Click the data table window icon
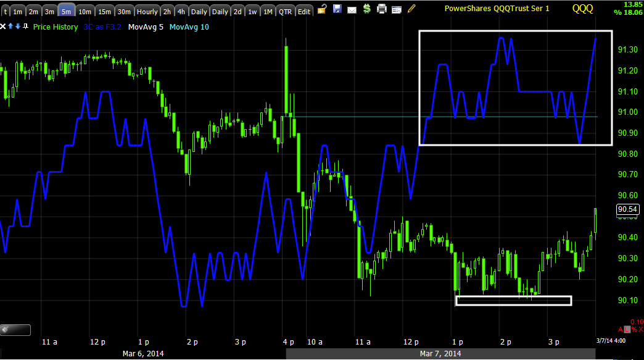644x360 pixels. [397, 9]
